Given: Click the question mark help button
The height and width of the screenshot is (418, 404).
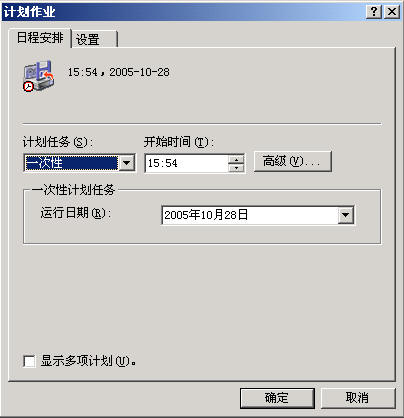Looking at the screenshot, I should pyautogui.click(x=374, y=12).
